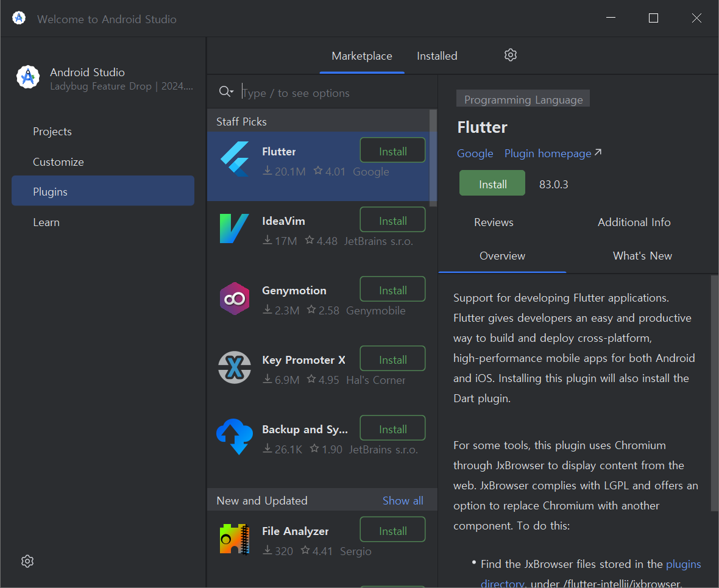Click the green Install button in Flutter details
The height and width of the screenshot is (588, 719).
click(x=492, y=183)
